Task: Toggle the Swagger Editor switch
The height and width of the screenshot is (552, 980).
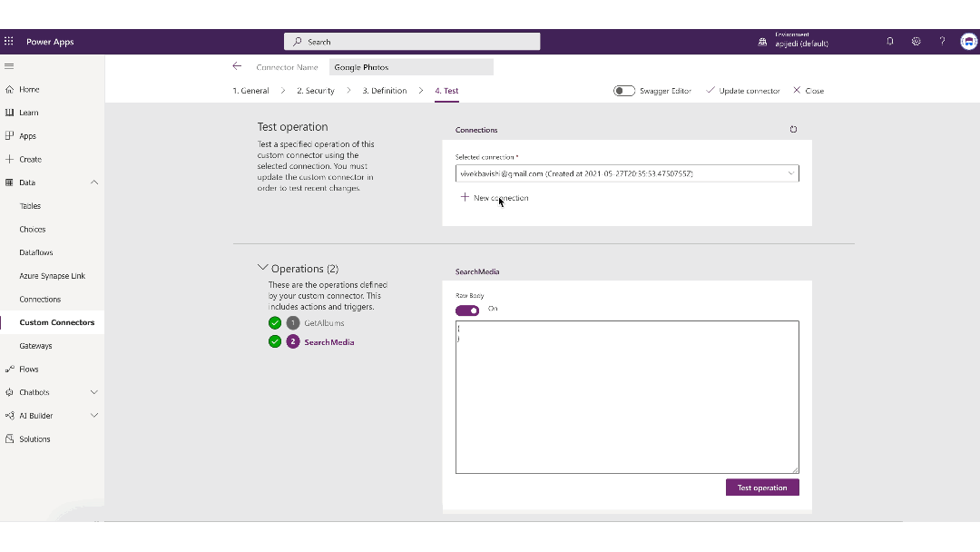Action: pos(623,91)
